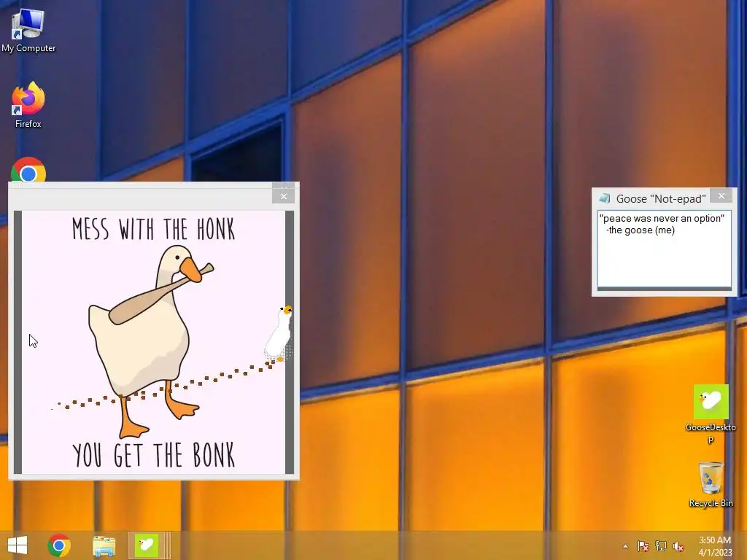747x560 pixels.
Task: Open the GooseDesktop desktop icon
Action: point(711,413)
